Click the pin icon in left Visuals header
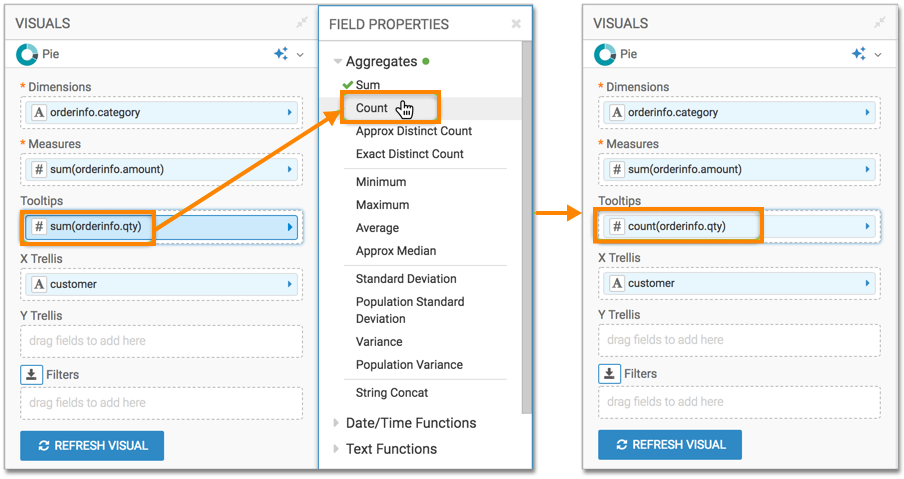The height and width of the screenshot is (479, 904). (302, 22)
